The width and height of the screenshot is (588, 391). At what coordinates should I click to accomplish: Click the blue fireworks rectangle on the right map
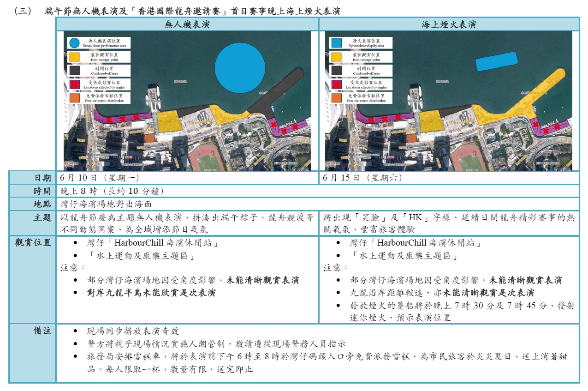[x=496, y=61]
